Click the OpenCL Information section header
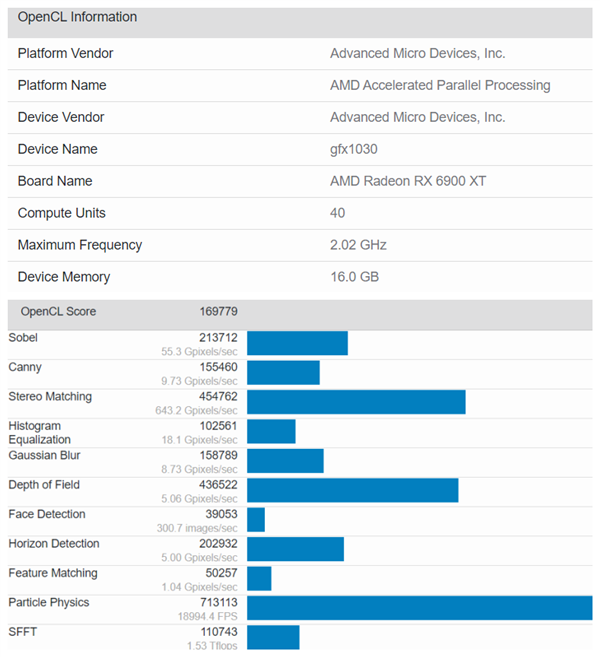600x657 pixels. (77, 17)
